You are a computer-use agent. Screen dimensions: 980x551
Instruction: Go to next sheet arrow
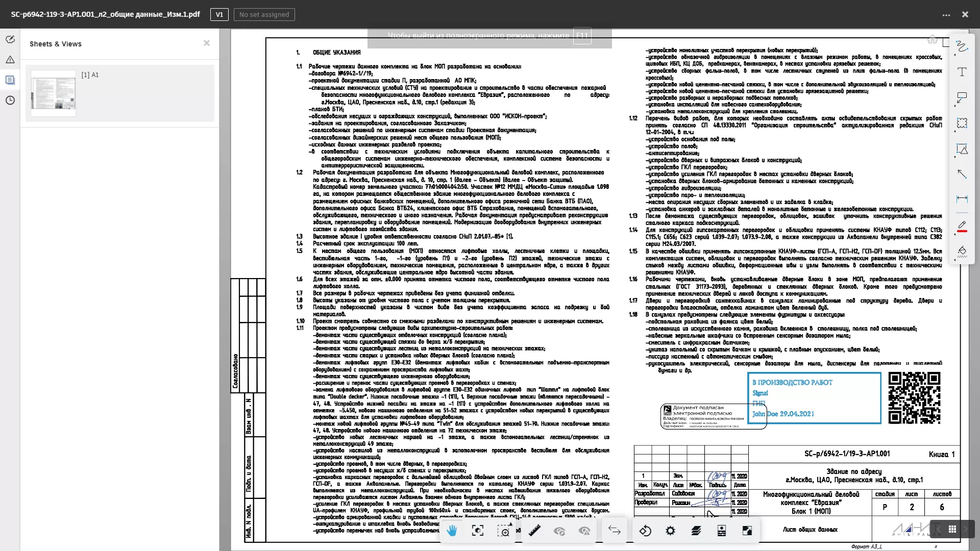(966, 529)
